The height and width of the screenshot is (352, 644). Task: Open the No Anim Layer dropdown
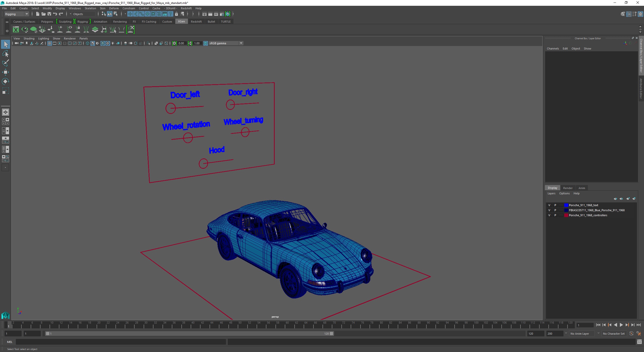tap(582, 334)
